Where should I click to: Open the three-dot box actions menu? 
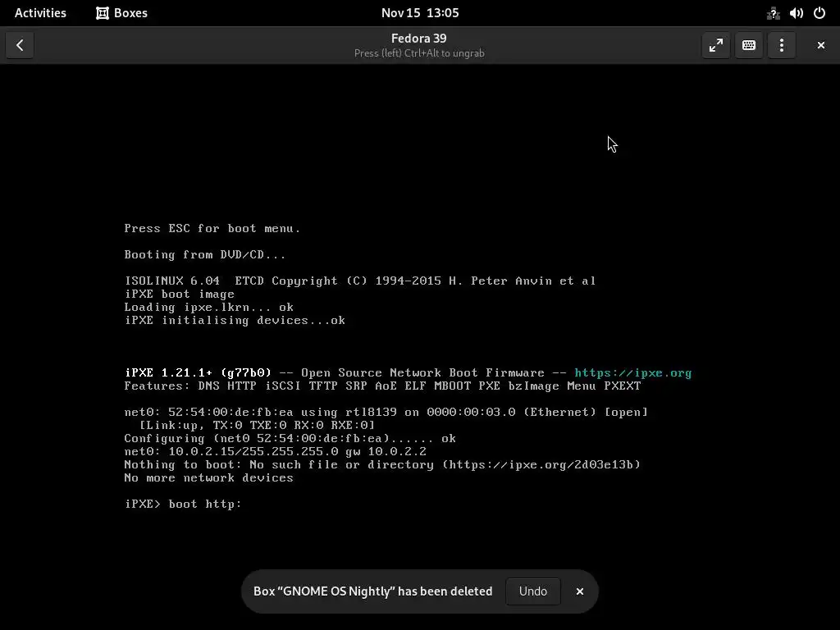coord(782,45)
